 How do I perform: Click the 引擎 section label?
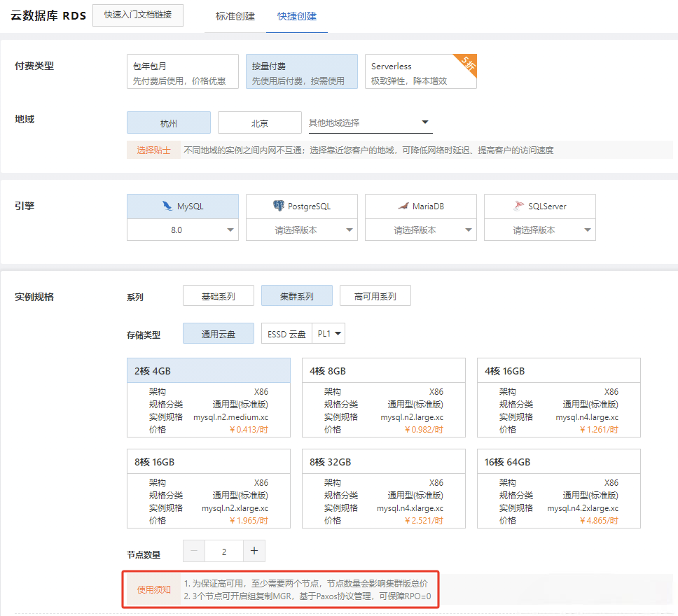click(25, 206)
